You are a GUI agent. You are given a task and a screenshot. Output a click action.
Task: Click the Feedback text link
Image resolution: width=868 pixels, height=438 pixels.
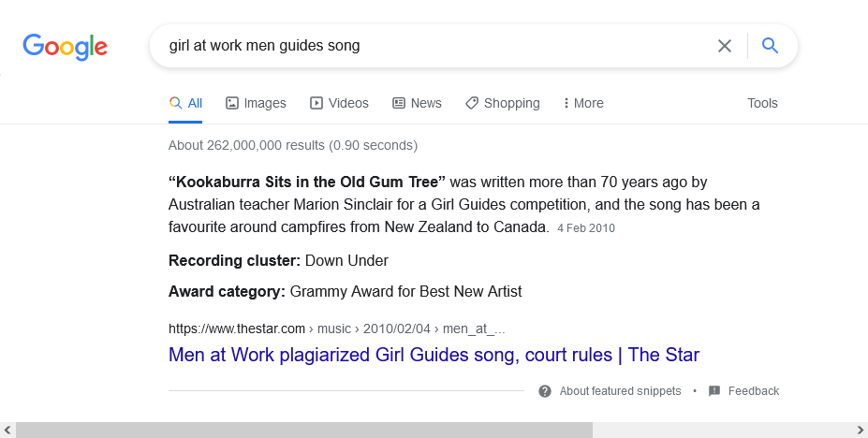(753, 391)
